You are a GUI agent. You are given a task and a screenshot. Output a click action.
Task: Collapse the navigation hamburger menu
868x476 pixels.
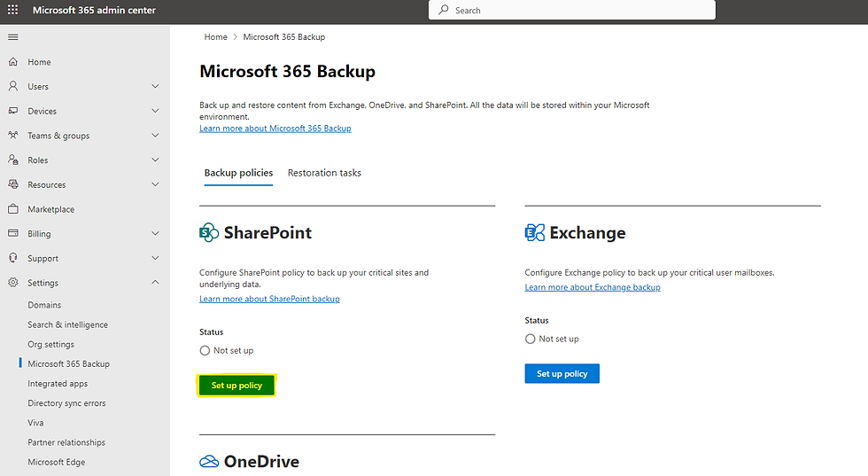tap(12, 36)
